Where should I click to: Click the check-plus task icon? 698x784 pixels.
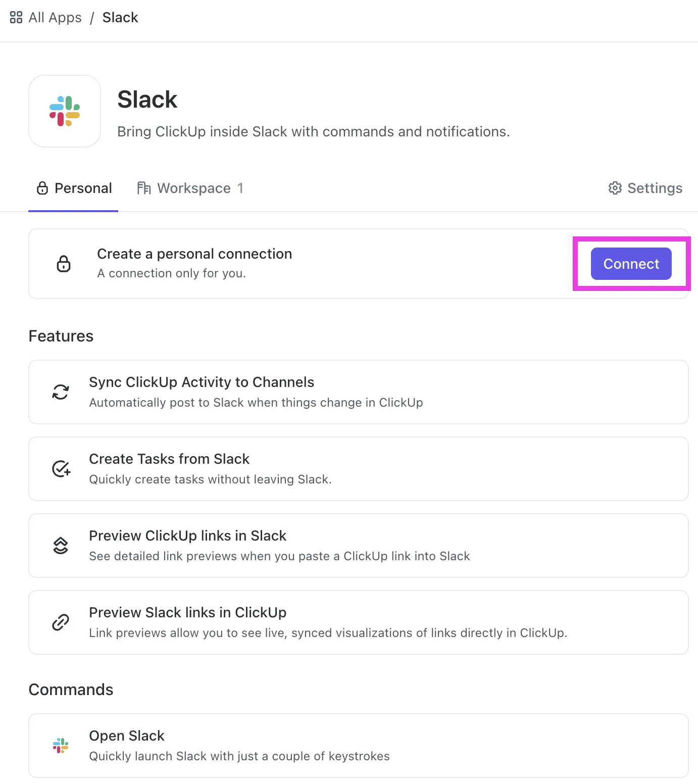coord(61,469)
